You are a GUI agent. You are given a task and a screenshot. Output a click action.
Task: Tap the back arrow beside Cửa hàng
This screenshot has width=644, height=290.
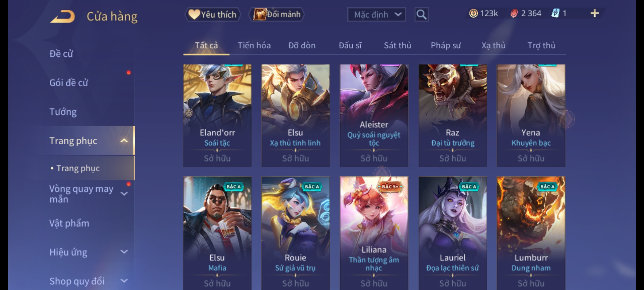pyautogui.click(x=63, y=16)
